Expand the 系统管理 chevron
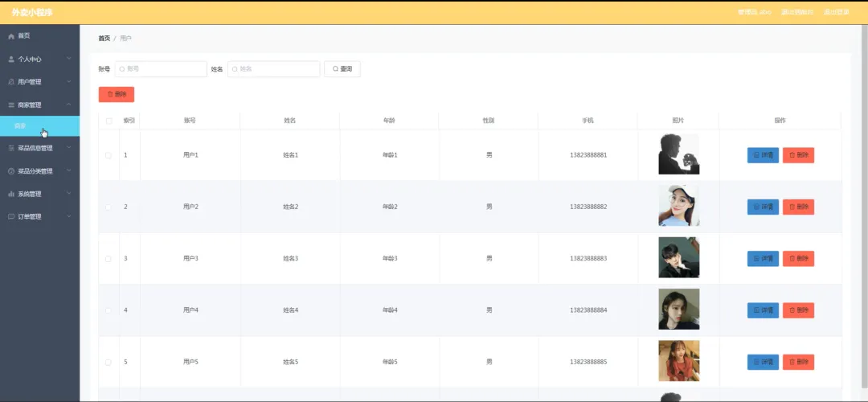The height and width of the screenshot is (402, 868). pyautogui.click(x=69, y=194)
